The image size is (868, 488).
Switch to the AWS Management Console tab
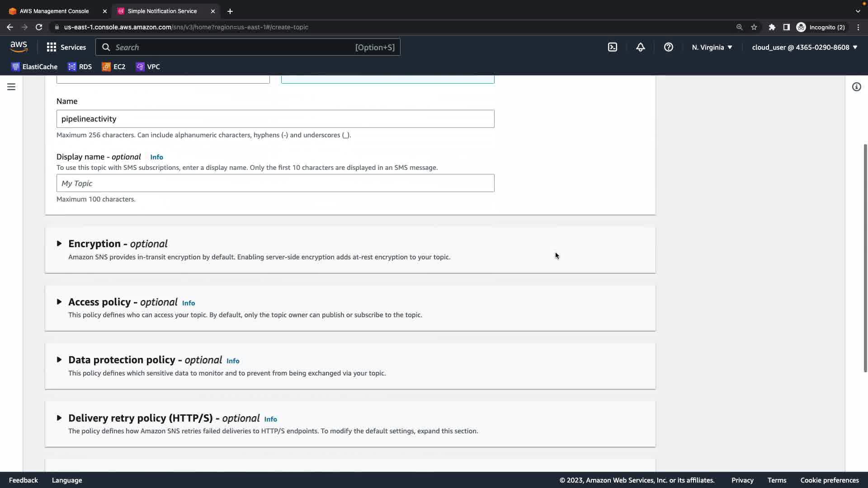click(54, 11)
